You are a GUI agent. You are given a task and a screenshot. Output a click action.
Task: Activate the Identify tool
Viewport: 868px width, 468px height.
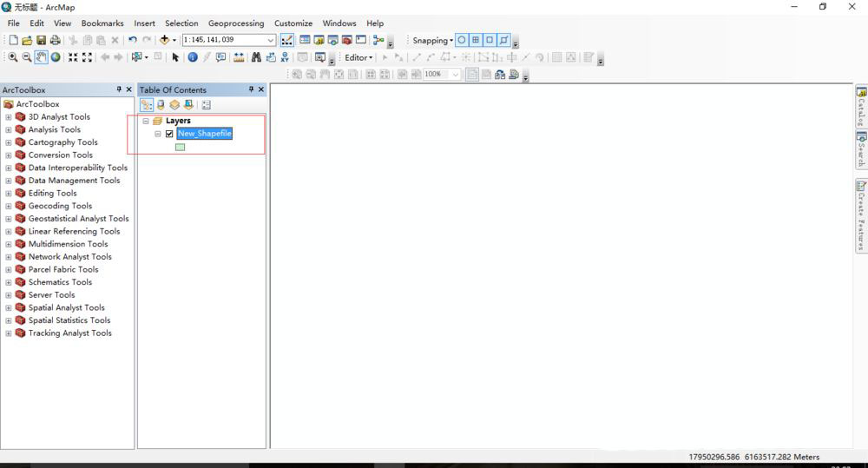pos(193,57)
